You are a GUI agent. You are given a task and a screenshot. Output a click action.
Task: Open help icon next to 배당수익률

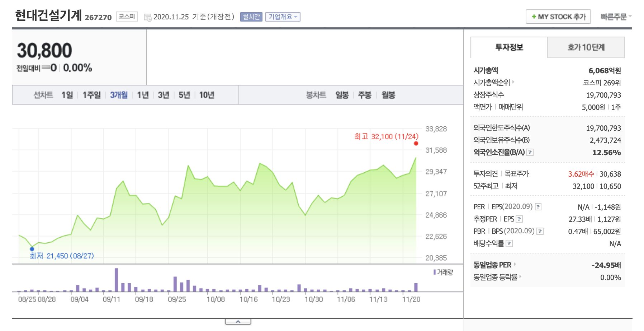(x=509, y=243)
